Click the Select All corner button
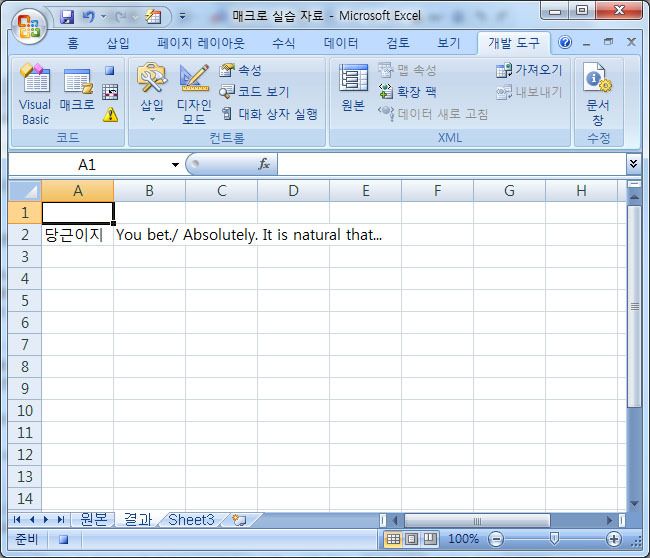This screenshot has width=650, height=558. coord(25,191)
